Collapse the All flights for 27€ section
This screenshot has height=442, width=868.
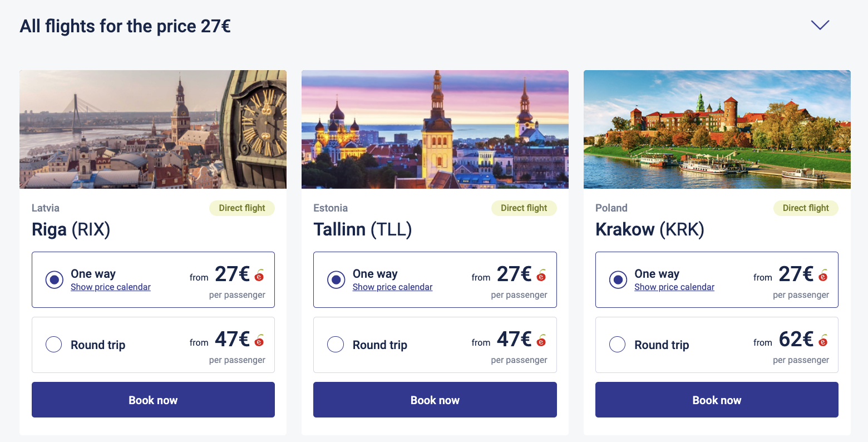820,25
